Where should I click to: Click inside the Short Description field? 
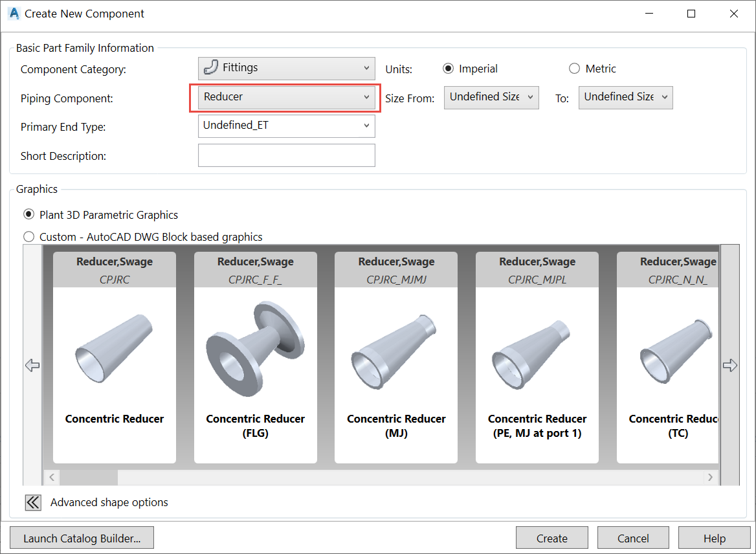286,155
